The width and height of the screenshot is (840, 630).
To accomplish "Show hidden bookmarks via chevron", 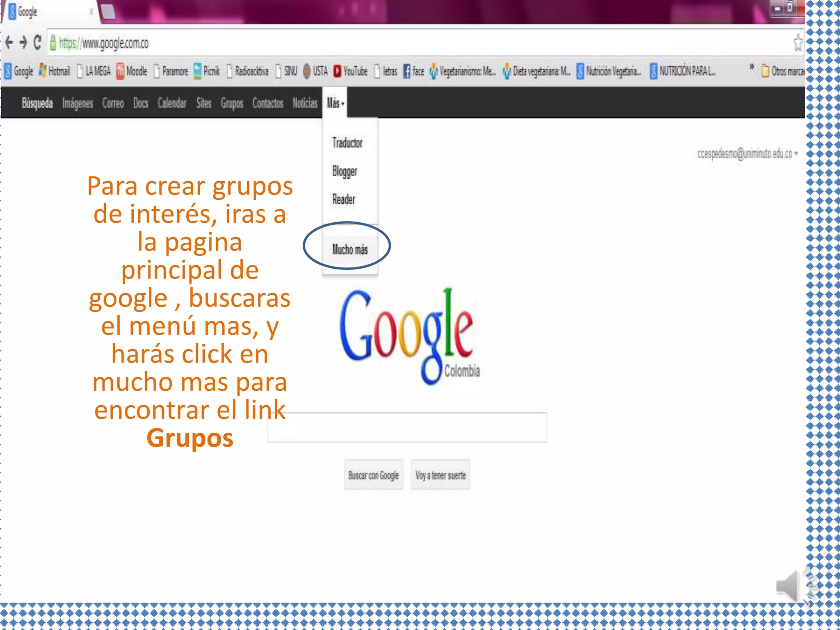I will point(751,67).
